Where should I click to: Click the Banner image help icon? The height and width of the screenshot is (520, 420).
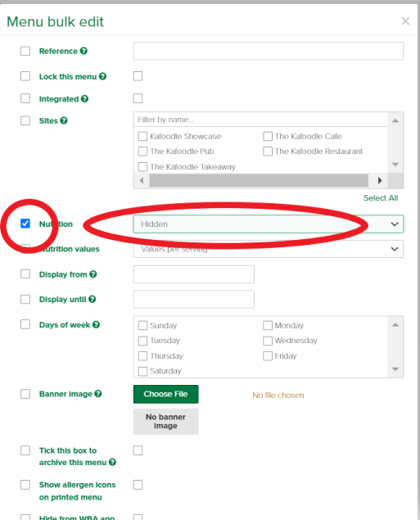pos(98,393)
